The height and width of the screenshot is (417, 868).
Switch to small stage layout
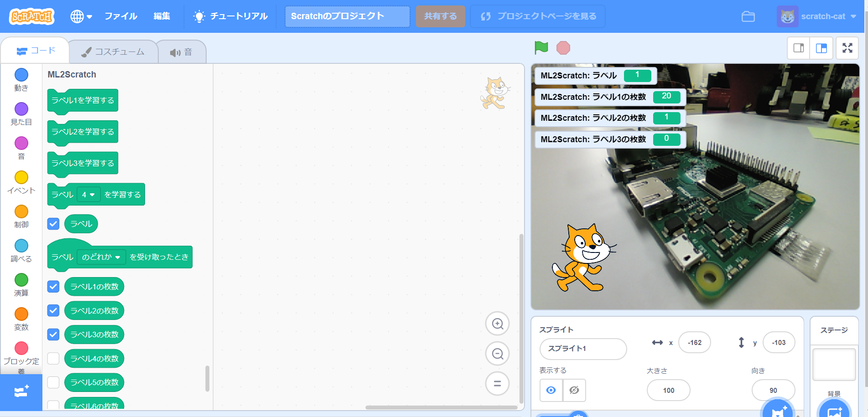[799, 48]
